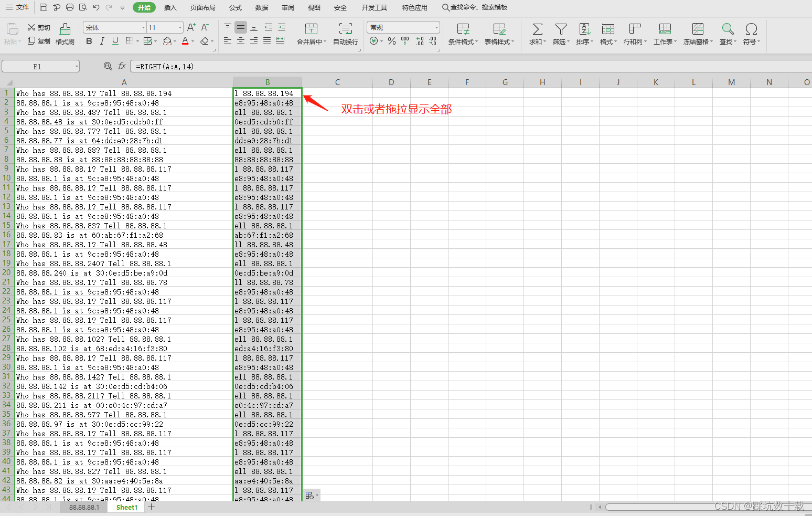This screenshot has width=812, height=516.
Task: Click the Rows and Columns (行和列) icon
Action: coord(635,29)
